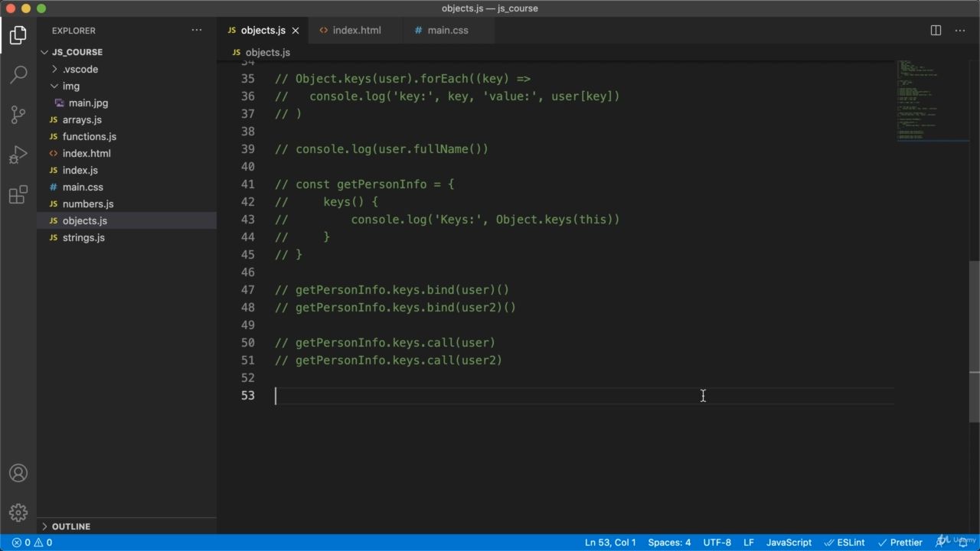Image resolution: width=980 pixels, height=551 pixels.
Task: Expand the .vscode folder
Action: click(x=80, y=69)
